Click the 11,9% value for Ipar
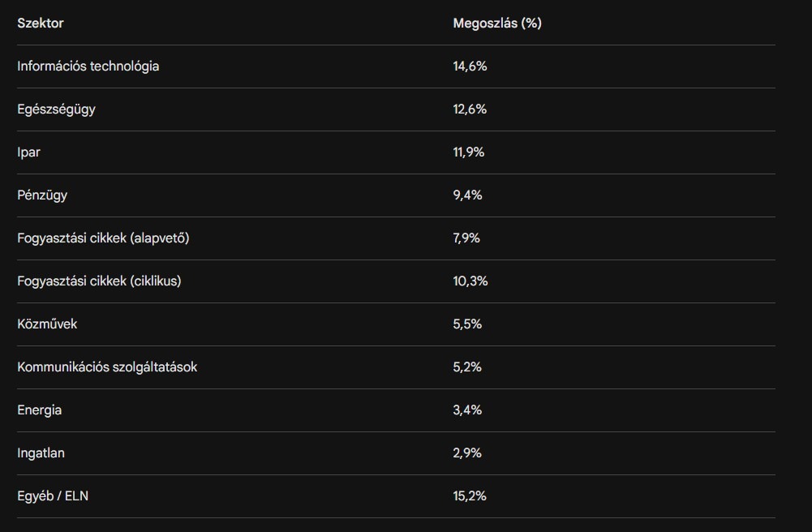The image size is (812, 532). click(468, 152)
